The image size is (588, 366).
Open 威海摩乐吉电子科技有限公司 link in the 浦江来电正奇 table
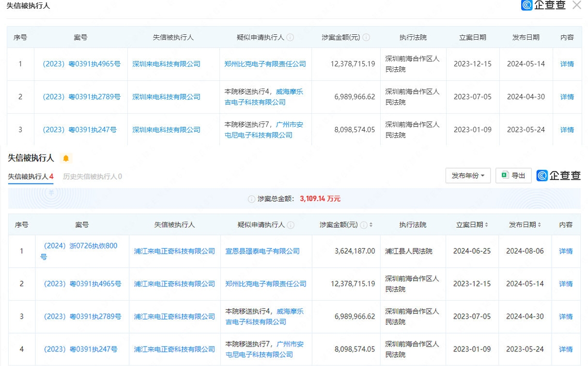pos(265,317)
